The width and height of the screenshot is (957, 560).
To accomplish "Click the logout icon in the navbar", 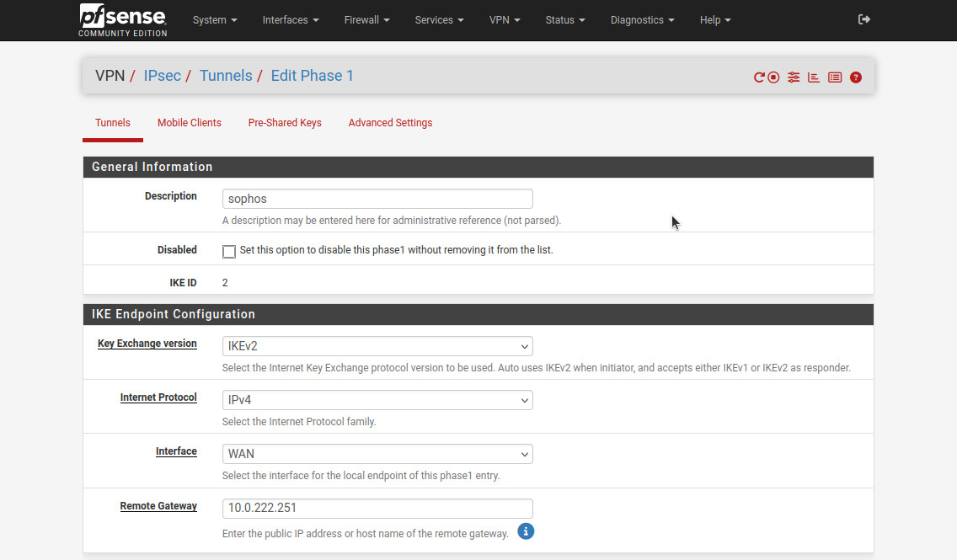I will (x=863, y=19).
